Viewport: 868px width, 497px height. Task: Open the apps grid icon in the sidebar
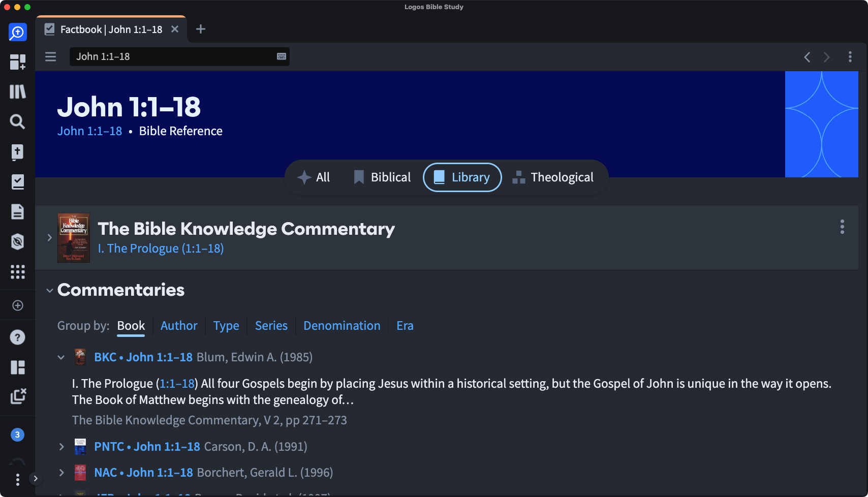point(17,272)
